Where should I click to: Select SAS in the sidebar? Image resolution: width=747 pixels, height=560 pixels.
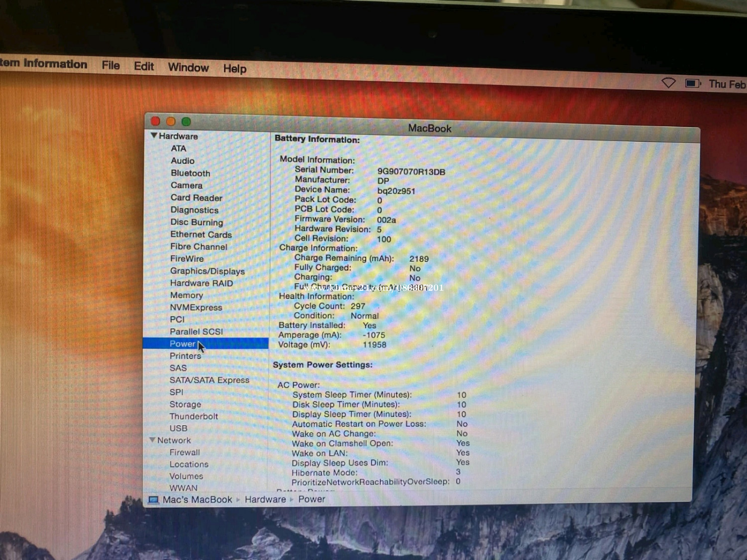click(178, 368)
